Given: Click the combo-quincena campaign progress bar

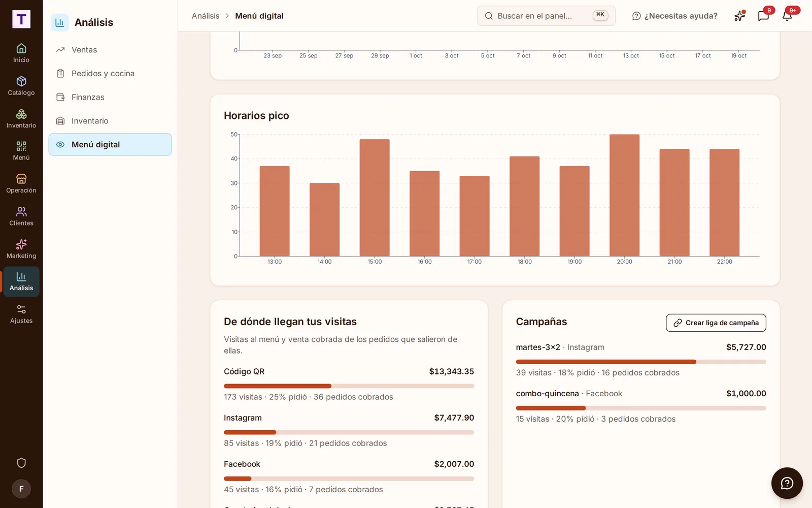Looking at the screenshot, I should coord(641,408).
